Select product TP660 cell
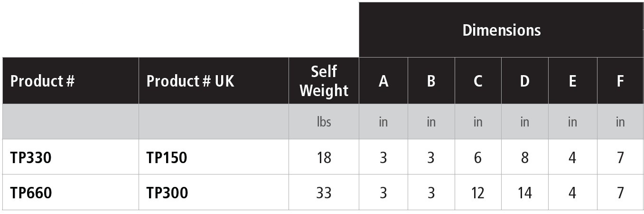This screenshot has height=214, width=644. [31, 193]
